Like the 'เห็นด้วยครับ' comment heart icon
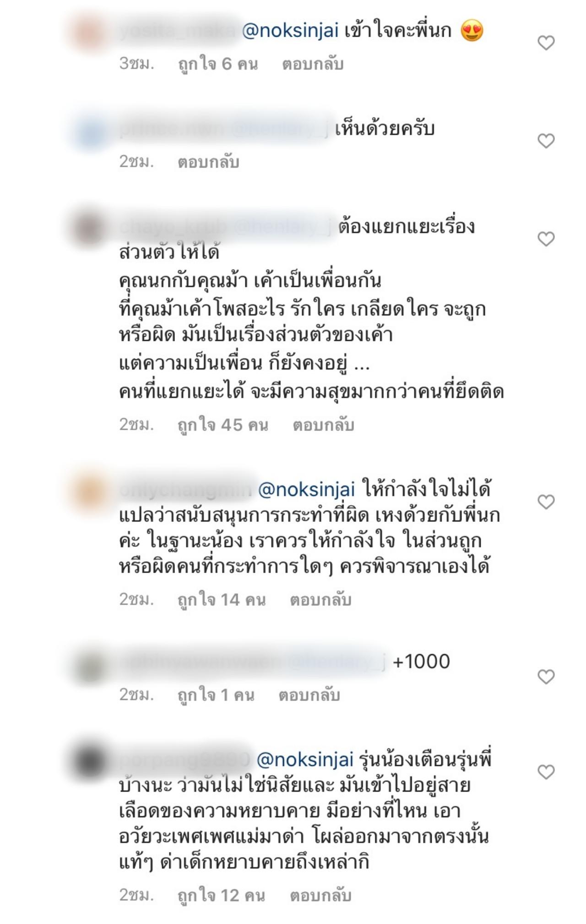 [x=546, y=141]
